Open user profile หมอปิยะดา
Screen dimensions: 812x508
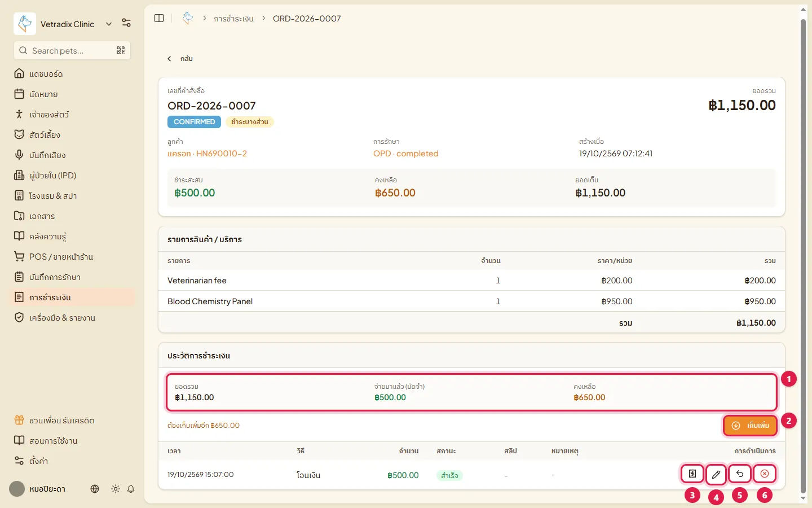pos(37,489)
